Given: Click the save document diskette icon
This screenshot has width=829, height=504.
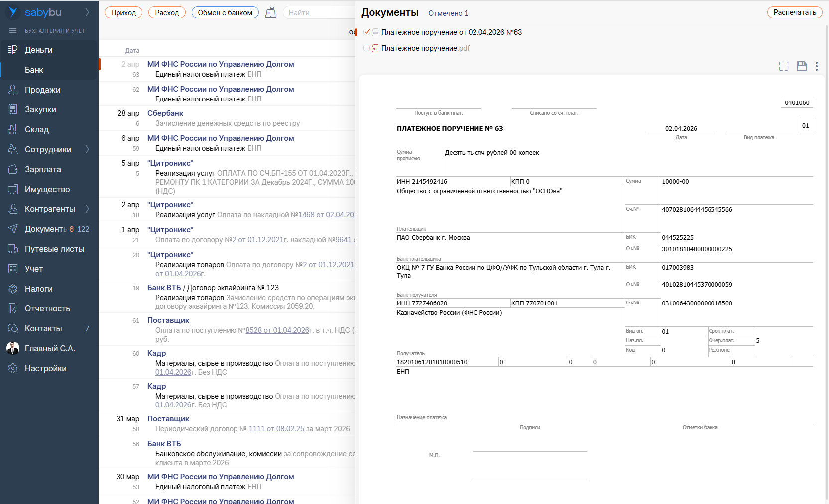Looking at the screenshot, I should (801, 66).
